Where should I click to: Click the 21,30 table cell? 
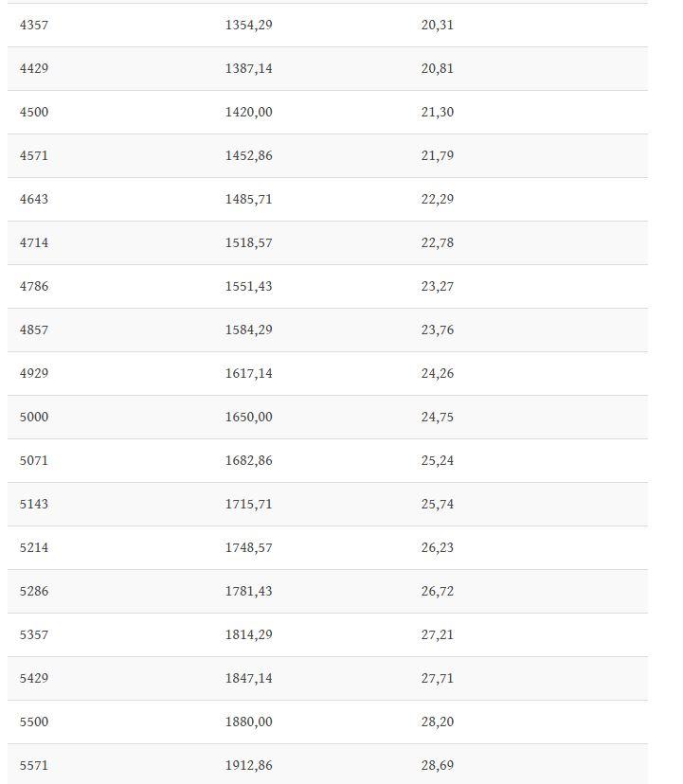437,113
